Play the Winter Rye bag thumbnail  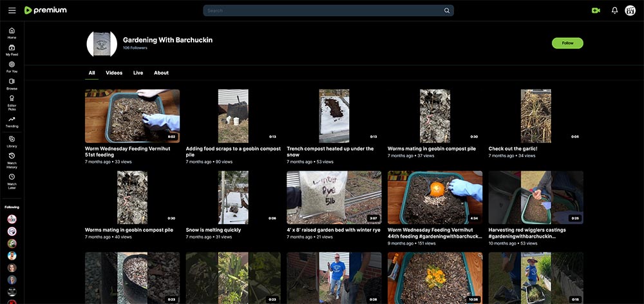334,197
